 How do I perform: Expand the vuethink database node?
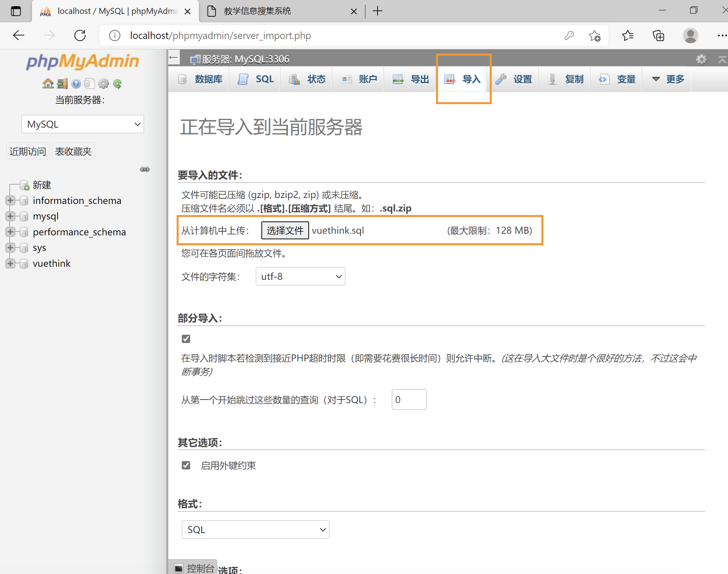point(10,263)
